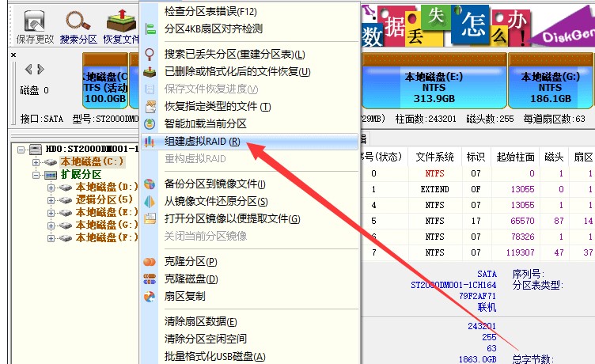Viewport: 595px width, 364px height.
Task: Click the 标识 column header
Action: (x=476, y=157)
